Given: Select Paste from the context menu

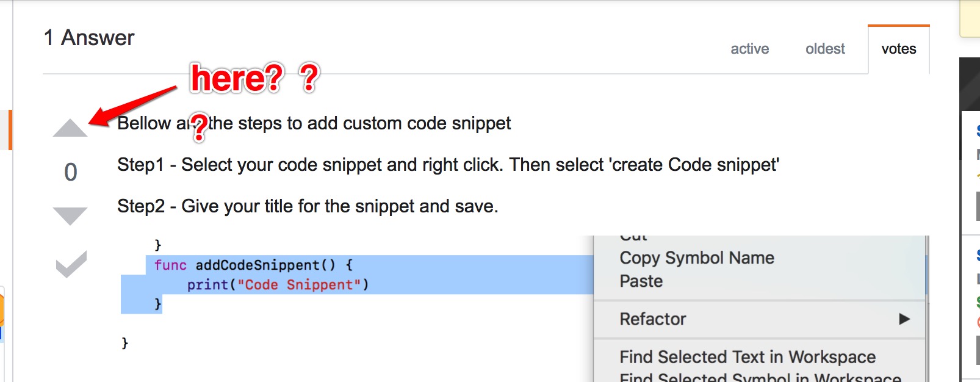Looking at the screenshot, I should click(641, 281).
